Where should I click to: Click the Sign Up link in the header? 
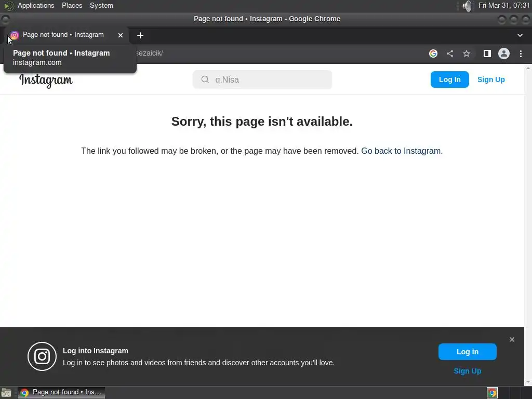pyautogui.click(x=491, y=79)
